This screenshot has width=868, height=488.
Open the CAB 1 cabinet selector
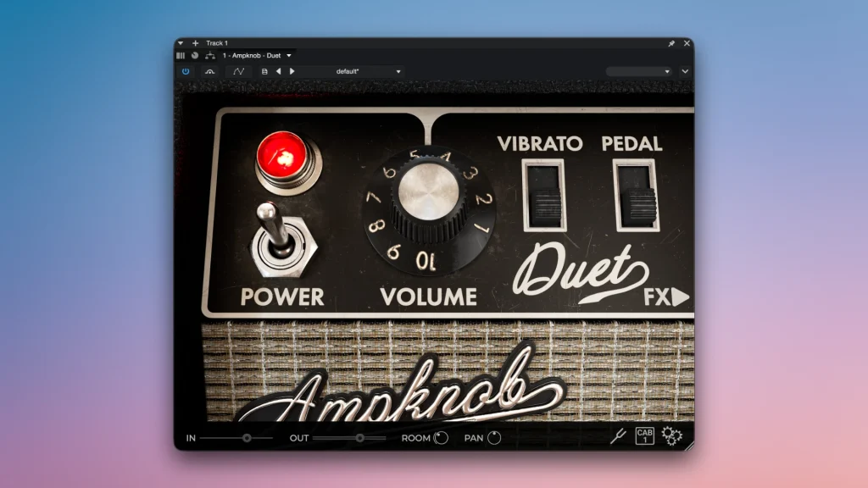[644, 436]
